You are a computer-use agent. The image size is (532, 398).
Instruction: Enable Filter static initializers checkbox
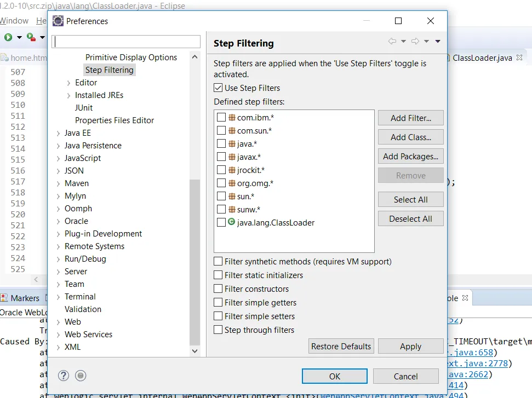click(x=218, y=275)
